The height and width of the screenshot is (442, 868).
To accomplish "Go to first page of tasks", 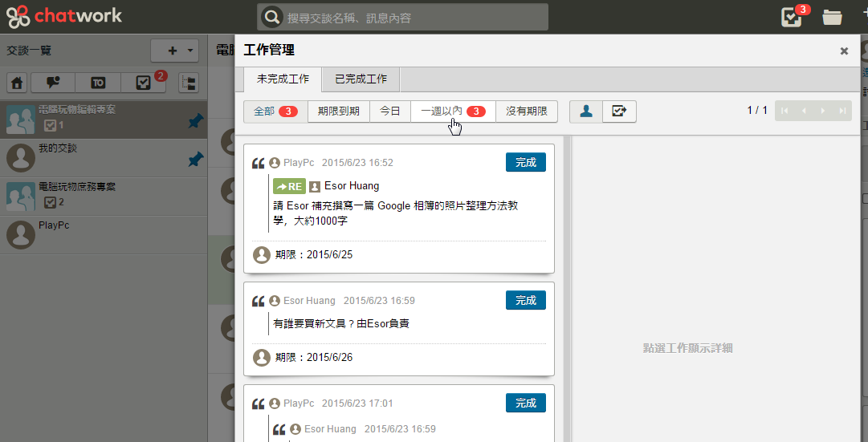I will pyautogui.click(x=784, y=111).
